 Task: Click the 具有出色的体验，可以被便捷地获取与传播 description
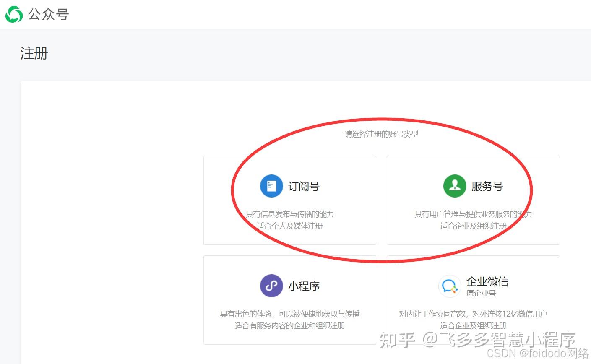pos(290,314)
